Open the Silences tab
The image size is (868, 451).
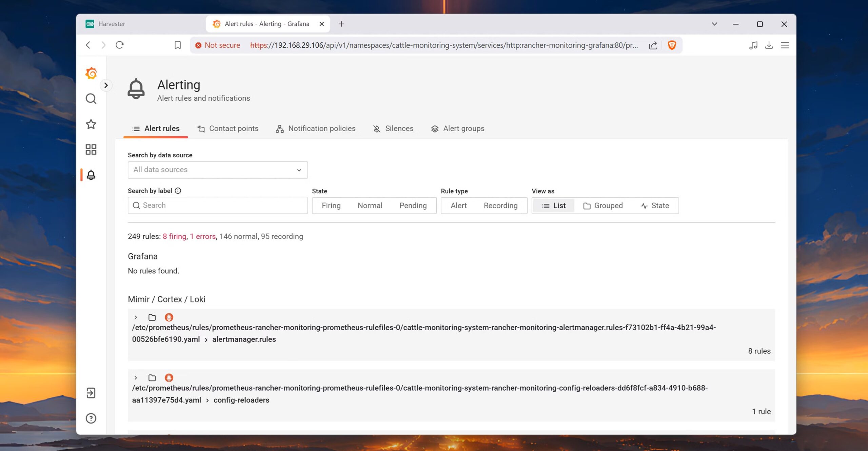pyautogui.click(x=393, y=129)
